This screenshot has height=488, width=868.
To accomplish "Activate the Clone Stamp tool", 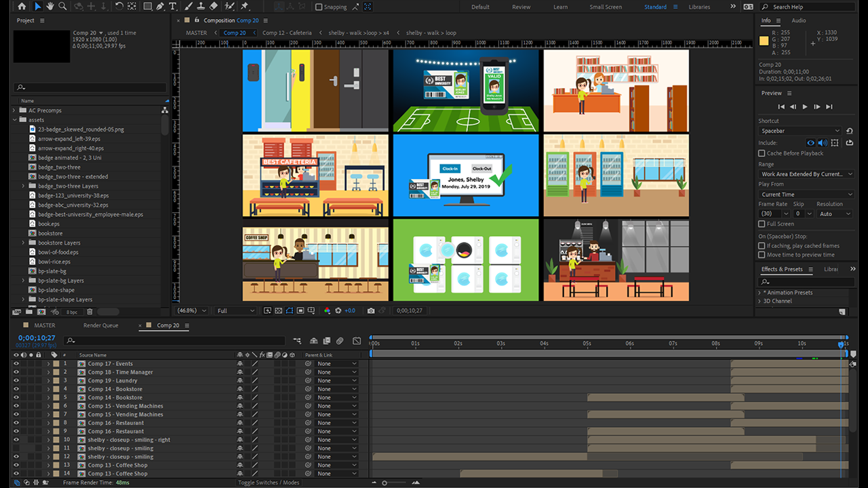I will (201, 6).
